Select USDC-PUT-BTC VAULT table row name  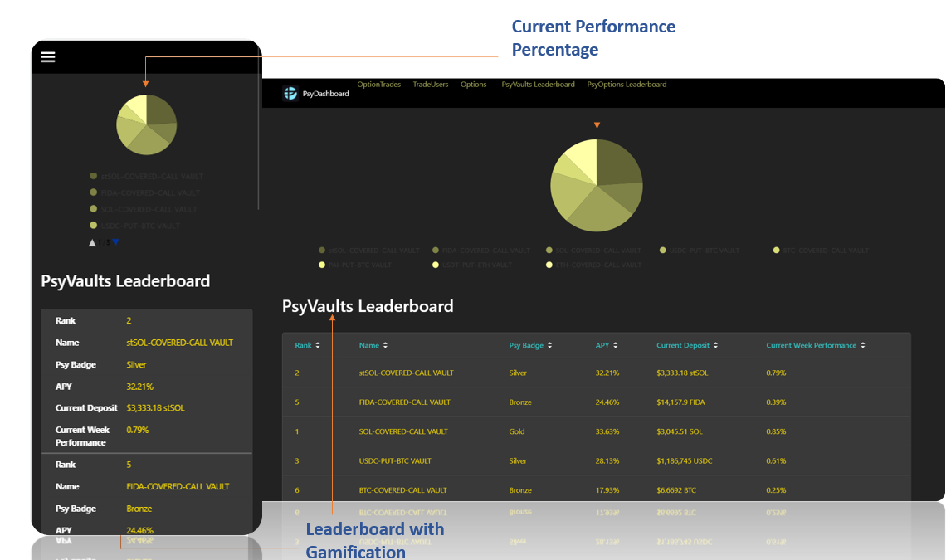[x=395, y=460]
